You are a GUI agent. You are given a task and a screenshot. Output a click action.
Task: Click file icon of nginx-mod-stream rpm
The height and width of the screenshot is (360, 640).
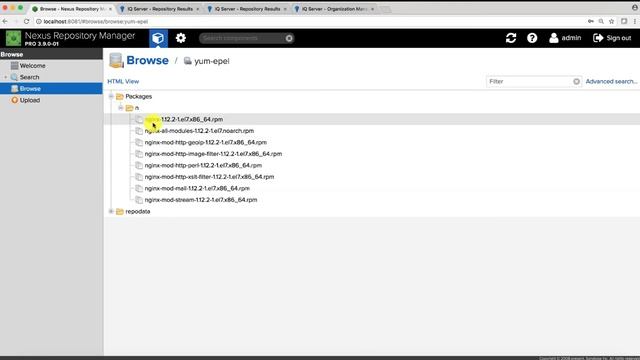139,200
